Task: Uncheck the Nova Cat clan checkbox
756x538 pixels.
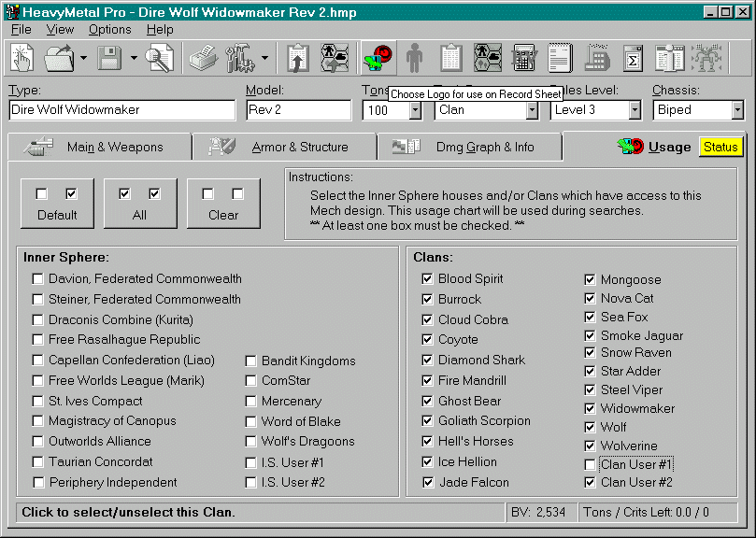Action: [590, 298]
